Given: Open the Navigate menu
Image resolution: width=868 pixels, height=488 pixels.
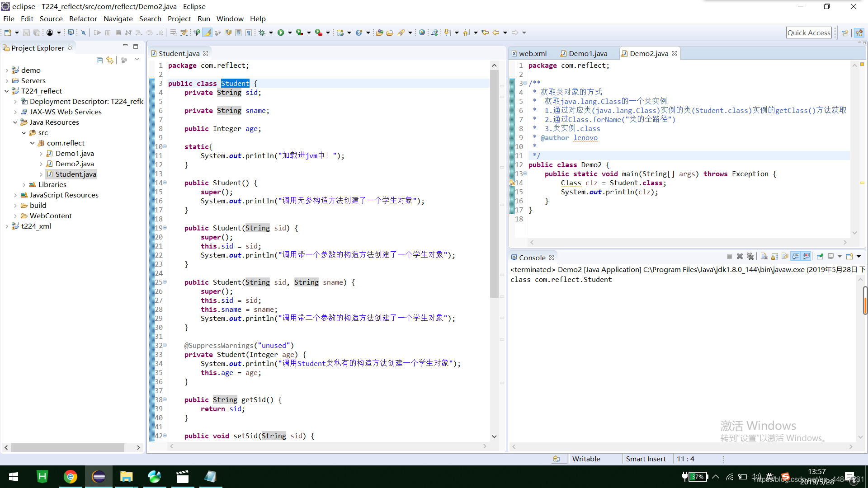Looking at the screenshot, I should tap(118, 19).
